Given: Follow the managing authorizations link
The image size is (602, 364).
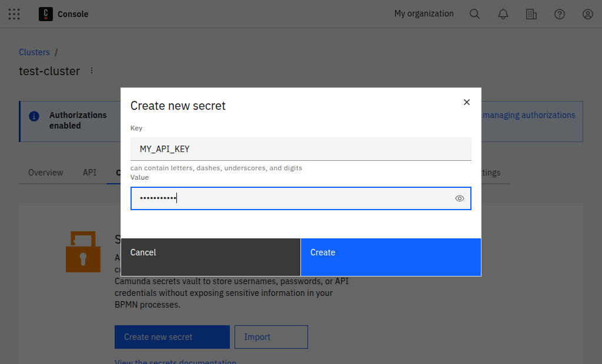Looking at the screenshot, I should pyautogui.click(x=529, y=115).
